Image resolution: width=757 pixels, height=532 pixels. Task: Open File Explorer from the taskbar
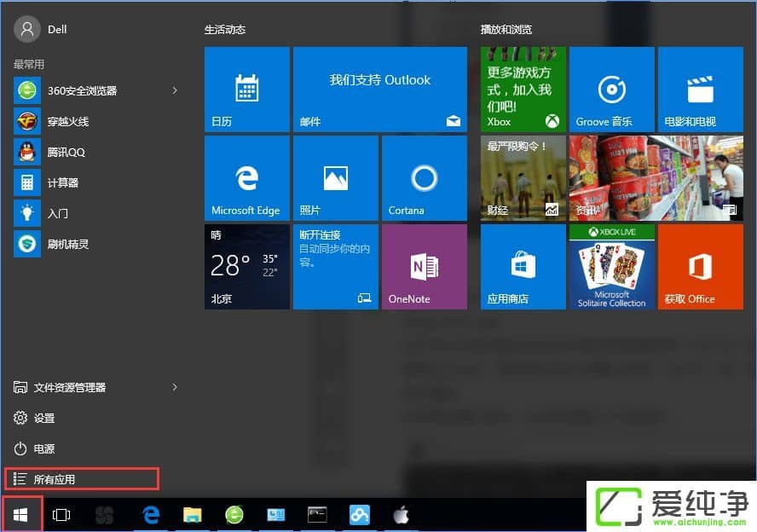[191, 514]
